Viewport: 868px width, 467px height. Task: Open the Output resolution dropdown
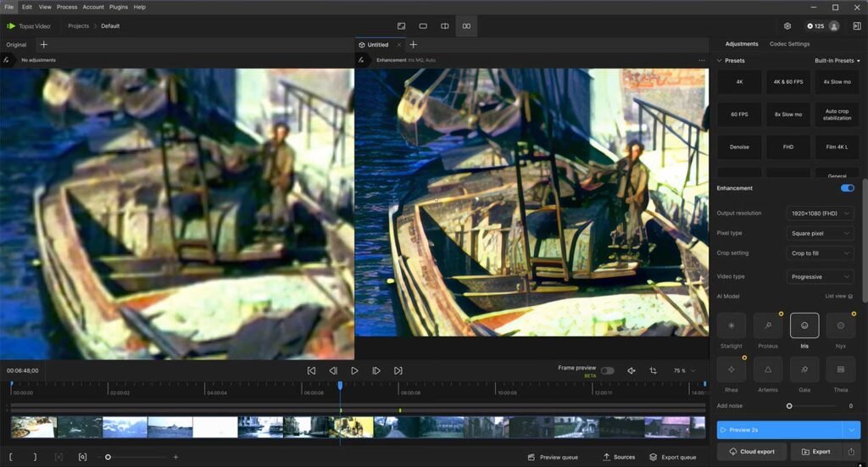click(x=819, y=214)
